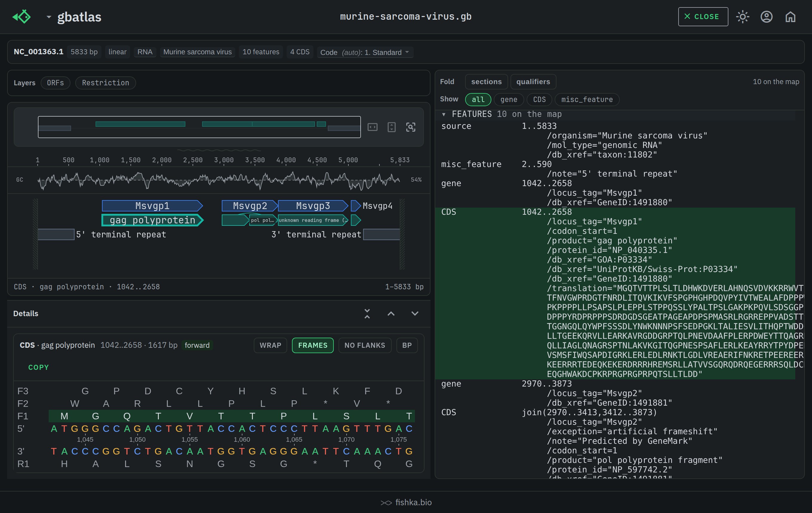Select the 3' terminal repeat box
This screenshot has height=513, width=812.
pos(382,234)
